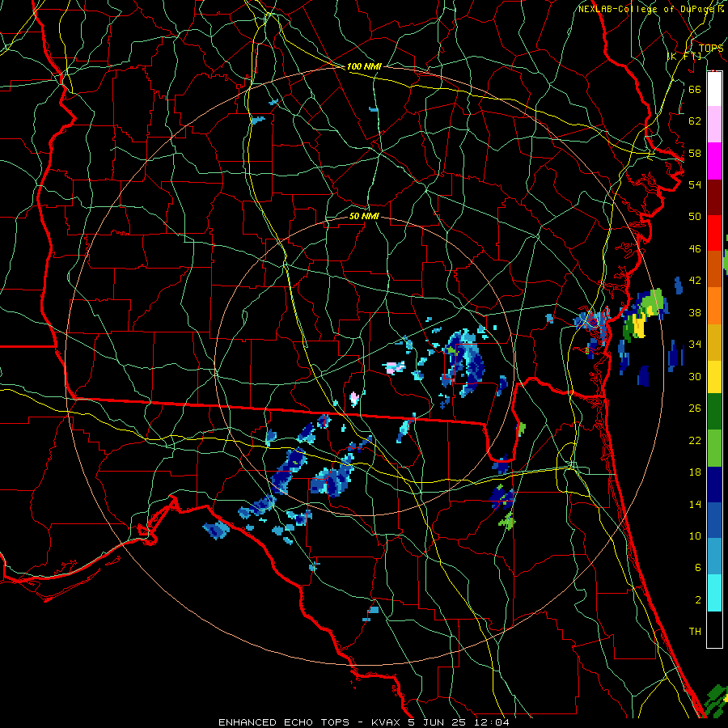Click the "TH" threshold legend label
728x728 pixels.
point(695,632)
